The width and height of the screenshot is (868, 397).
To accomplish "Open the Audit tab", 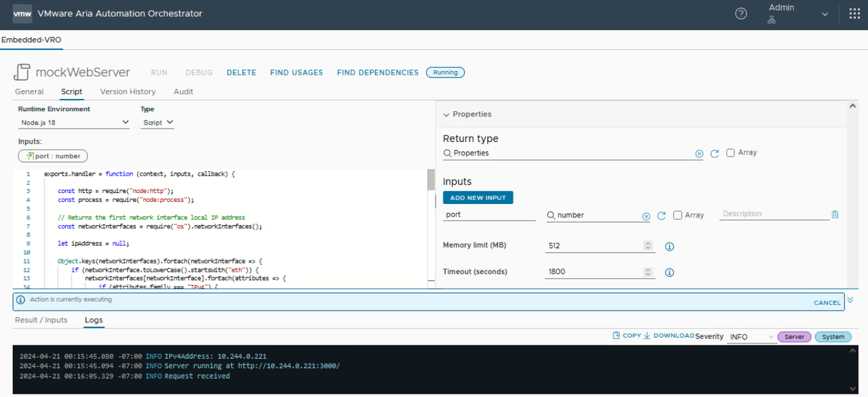I will (x=183, y=91).
